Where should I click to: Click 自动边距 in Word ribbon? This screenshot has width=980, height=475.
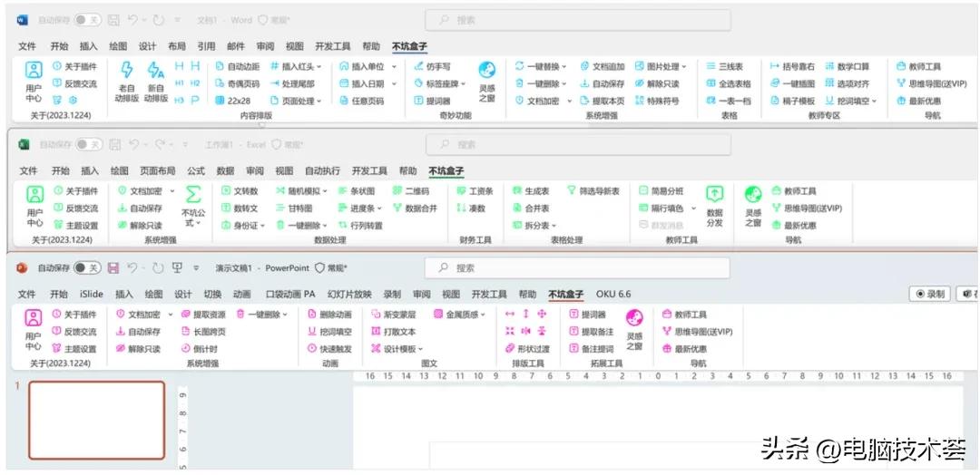coord(238,66)
